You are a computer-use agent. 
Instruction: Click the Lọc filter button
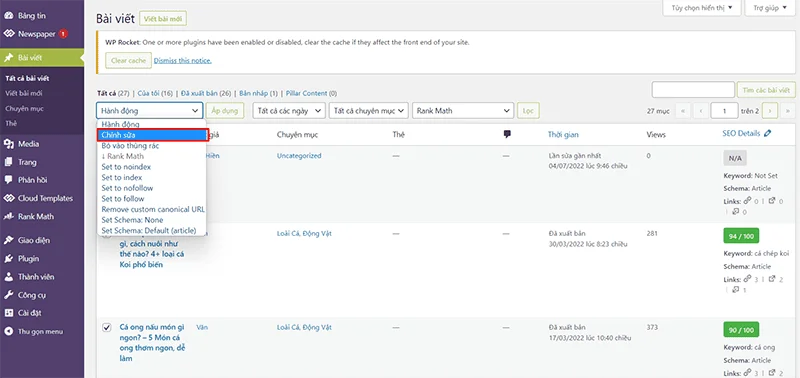point(528,110)
